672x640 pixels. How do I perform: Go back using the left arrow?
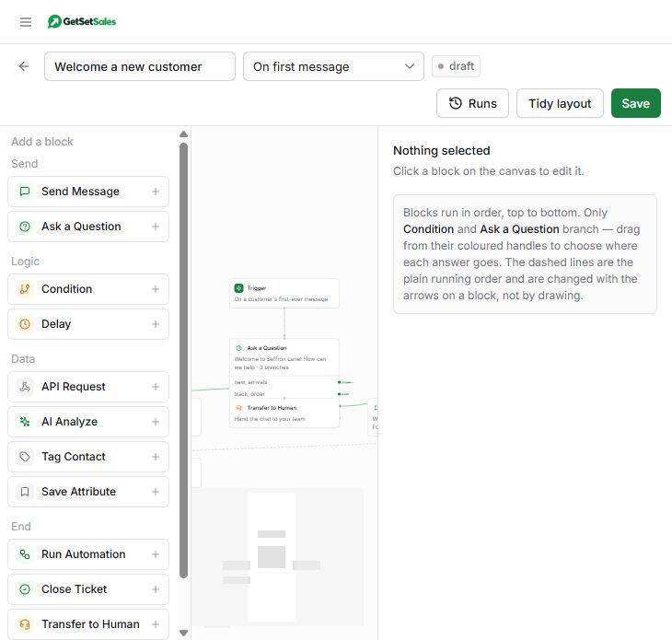(24, 66)
